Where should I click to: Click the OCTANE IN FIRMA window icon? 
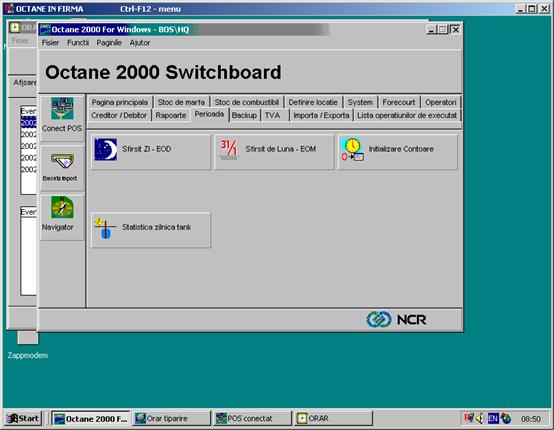point(10,8)
